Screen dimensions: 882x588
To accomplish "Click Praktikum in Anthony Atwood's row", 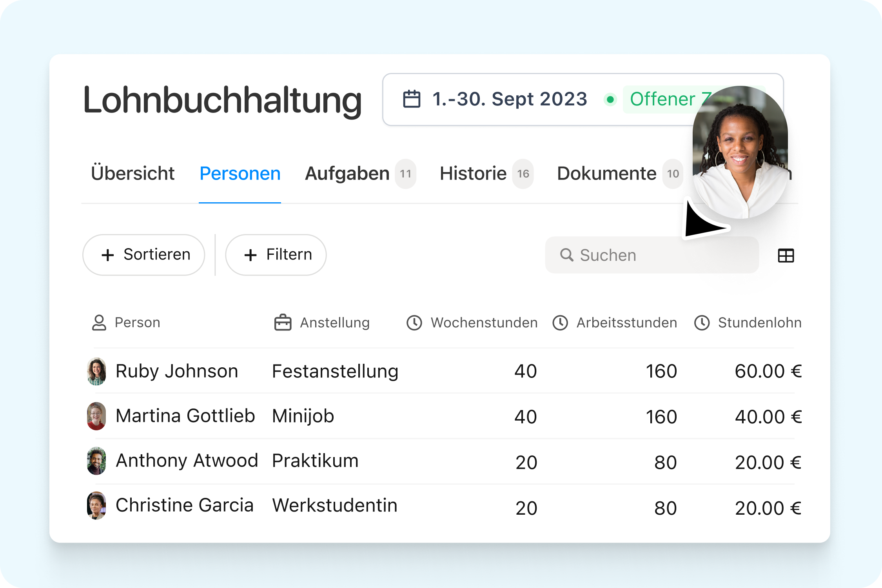I will pyautogui.click(x=315, y=461).
